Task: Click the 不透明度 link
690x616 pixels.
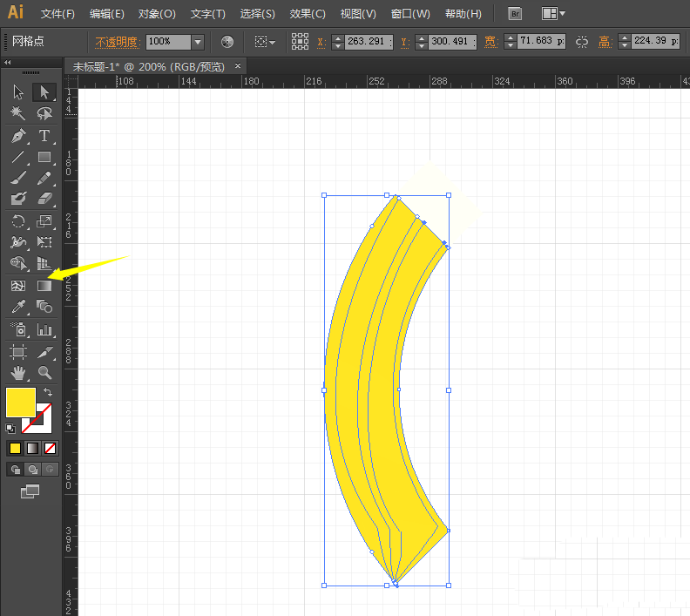Action: (117, 42)
